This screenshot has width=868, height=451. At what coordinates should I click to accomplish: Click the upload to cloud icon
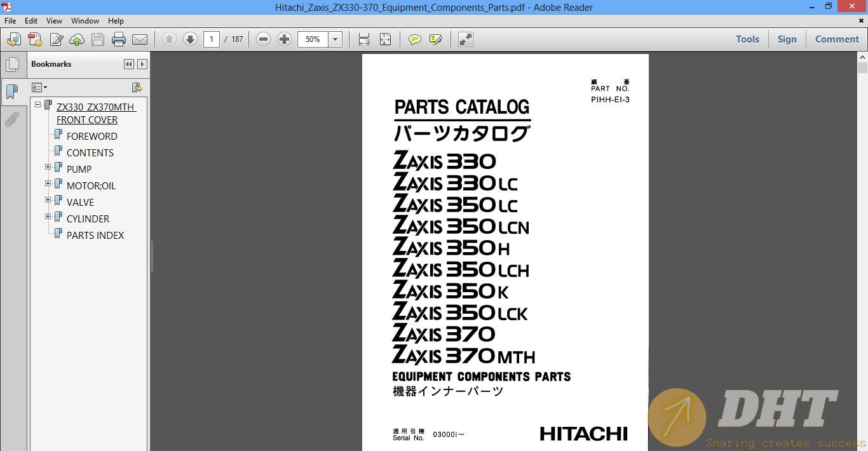77,39
